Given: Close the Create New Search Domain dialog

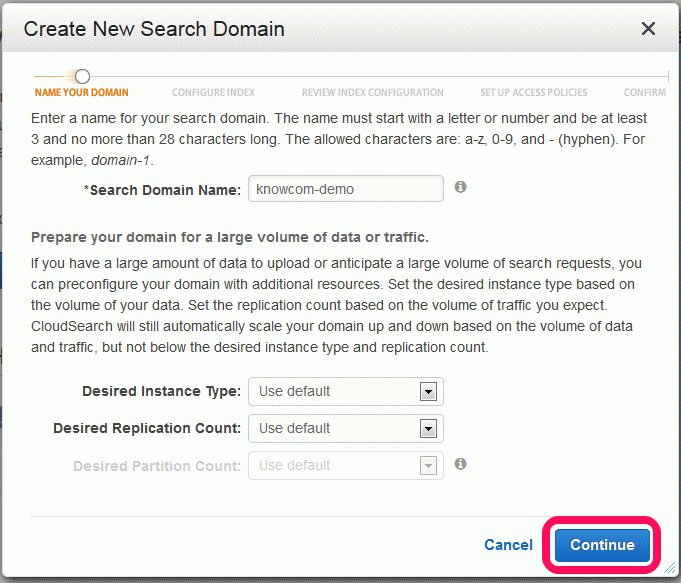Looking at the screenshot, I should (x=648, y=29).
